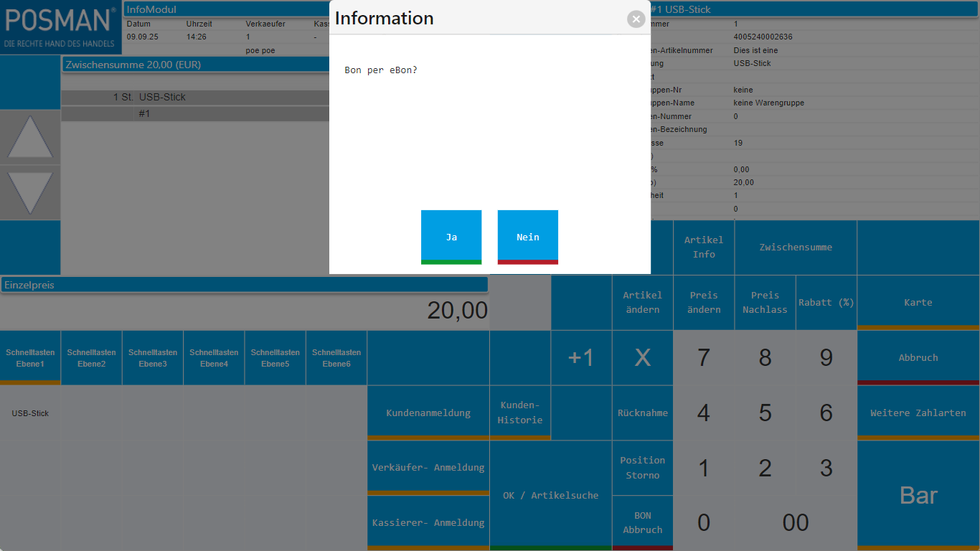The height and width of the screenshot is (551, 980).
Task: Confirm eBon with the Ja button
Action: click(451, 237)
